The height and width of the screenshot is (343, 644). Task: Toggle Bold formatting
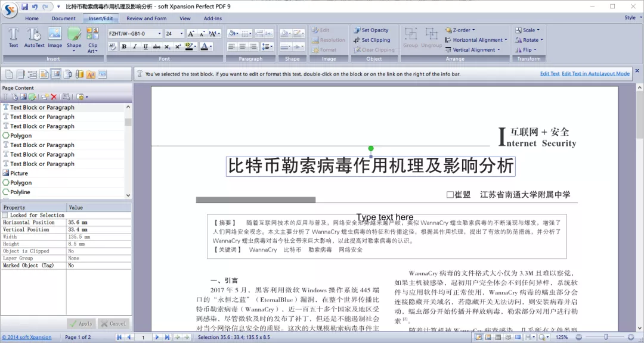124,47
